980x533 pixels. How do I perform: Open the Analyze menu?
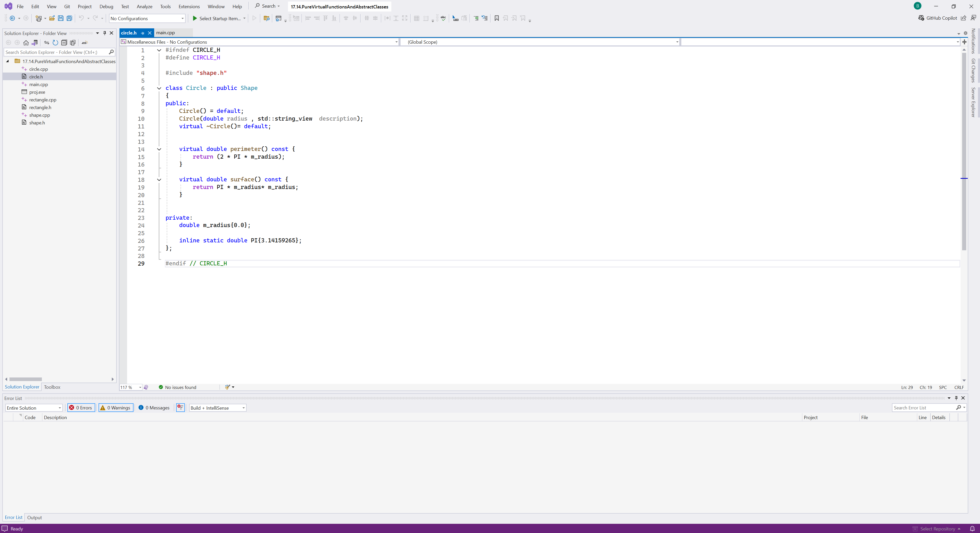[144, 6]
